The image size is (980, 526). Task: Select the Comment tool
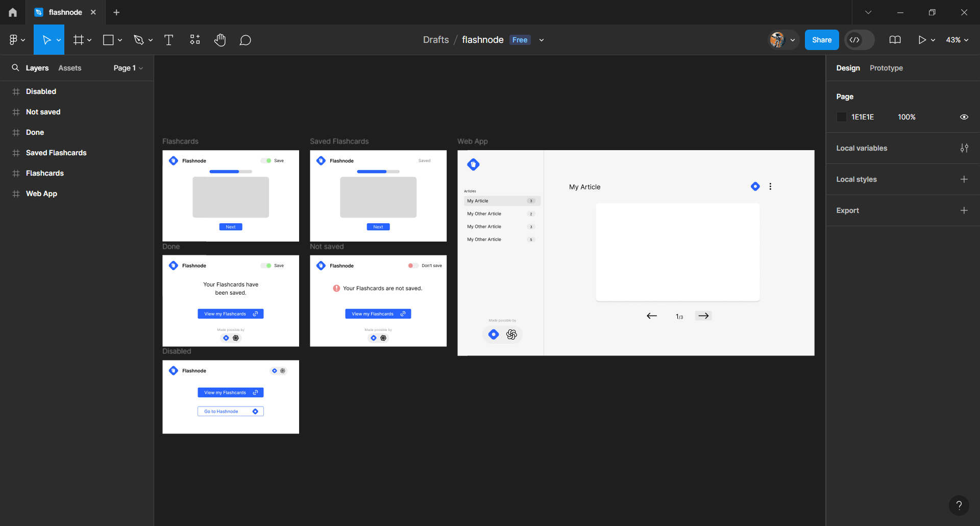[246, 40]
